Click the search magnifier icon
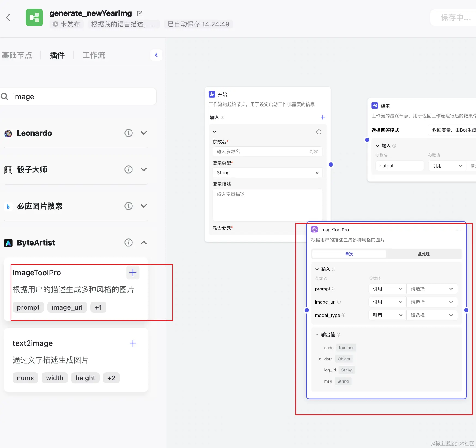 coord(4,96)
